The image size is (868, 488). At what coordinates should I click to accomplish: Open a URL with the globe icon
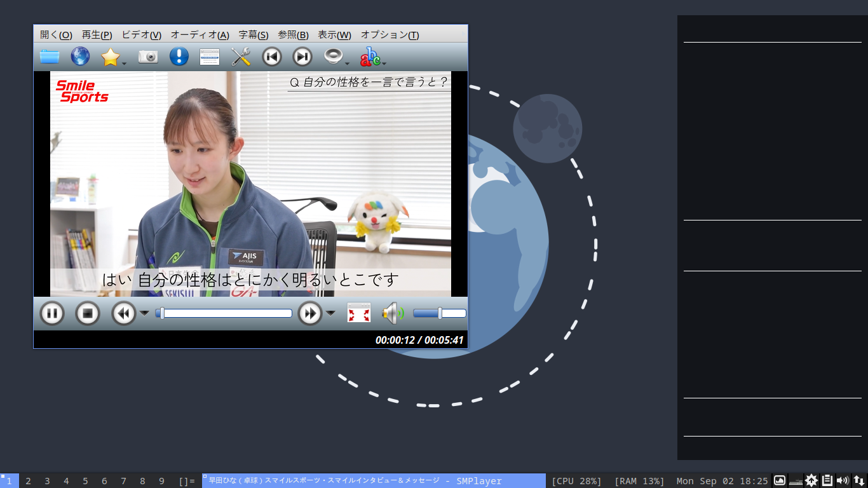pos(80,57)
